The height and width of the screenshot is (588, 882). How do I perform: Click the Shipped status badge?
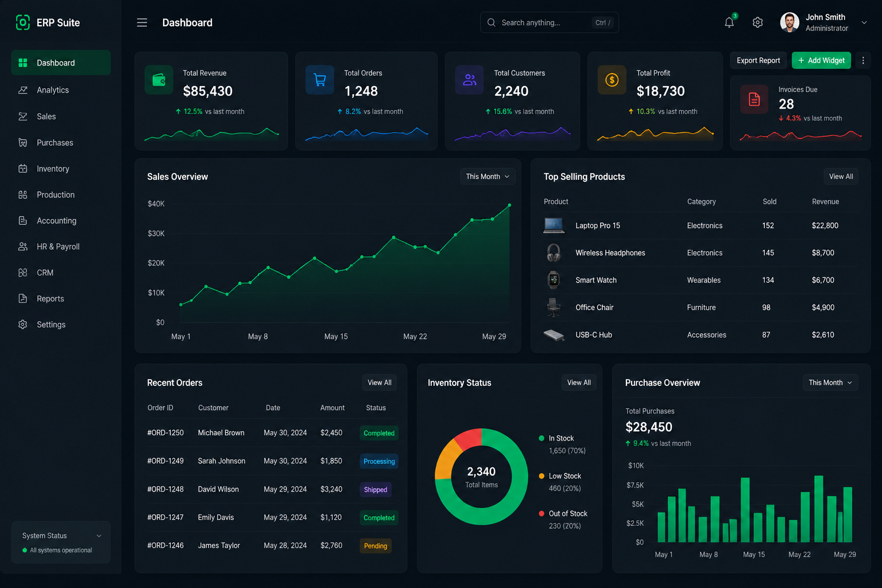pos(376,489)
